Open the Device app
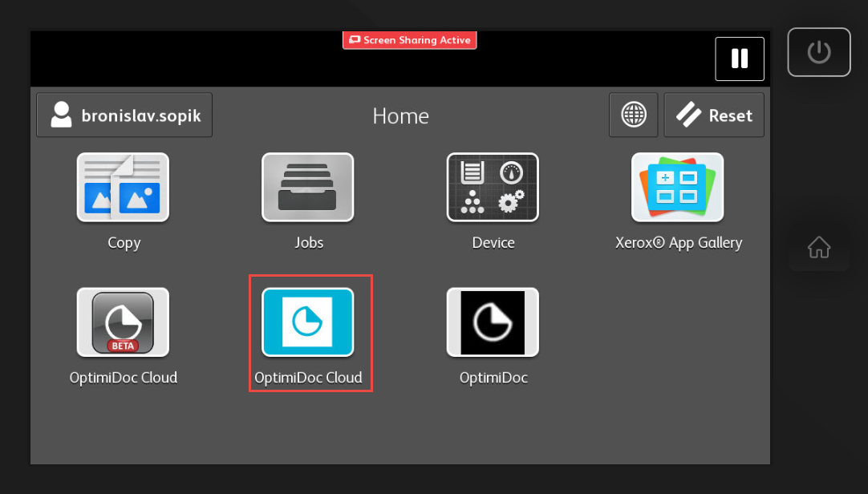The height and width of the screenshot is (494, 868). click(x=493, y=188)
